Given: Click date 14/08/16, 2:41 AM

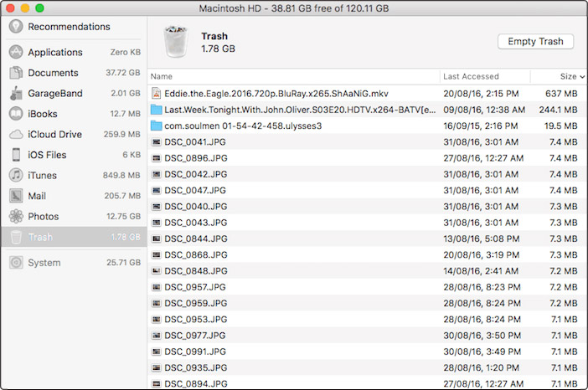Looking at the screenshot, I should coord(481,271).
